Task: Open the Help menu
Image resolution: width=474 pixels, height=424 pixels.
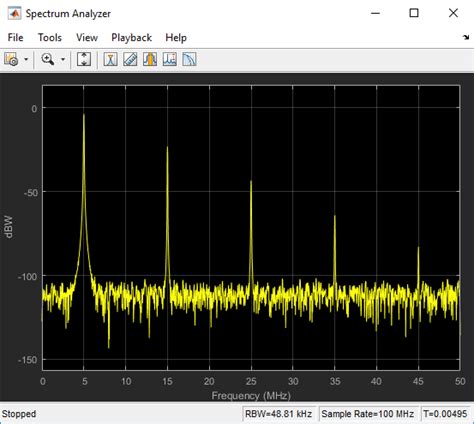Action: (x=176, y=38)
